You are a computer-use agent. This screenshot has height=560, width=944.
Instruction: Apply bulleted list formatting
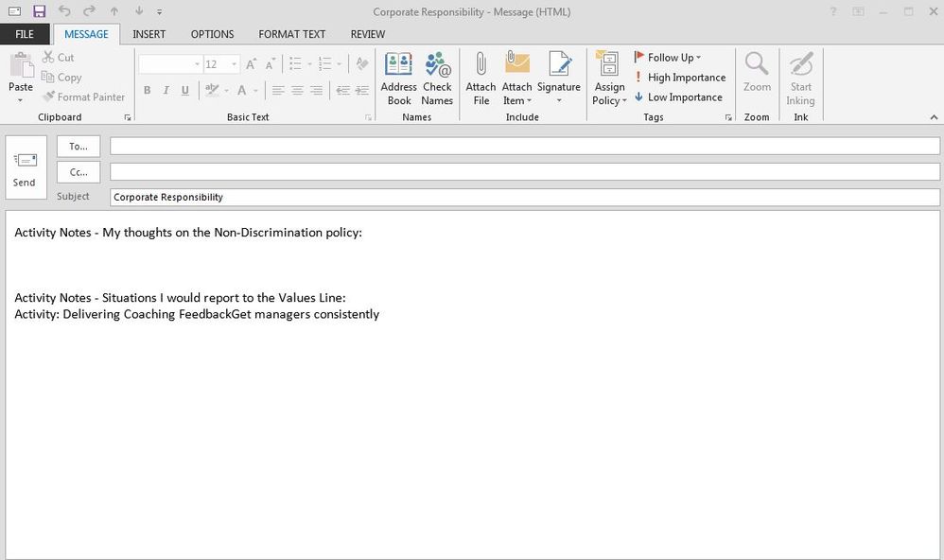click(x=295, y=63)
